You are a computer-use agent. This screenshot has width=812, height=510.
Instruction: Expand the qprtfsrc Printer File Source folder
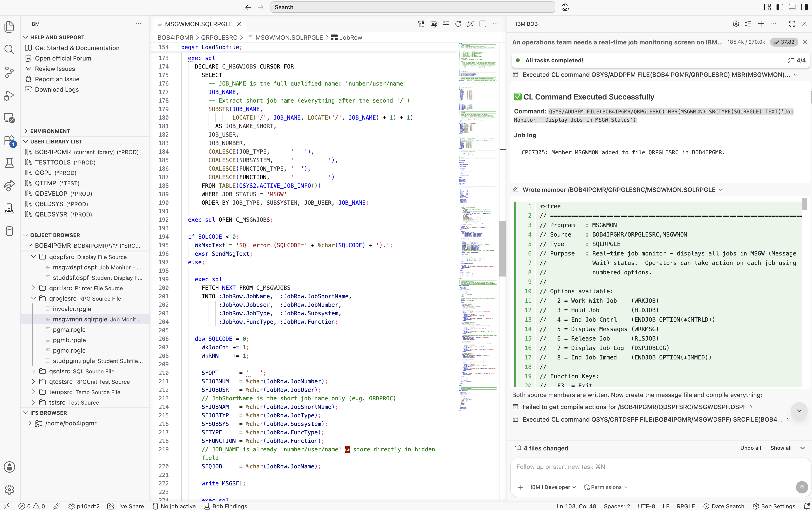[x=33, y=288]
